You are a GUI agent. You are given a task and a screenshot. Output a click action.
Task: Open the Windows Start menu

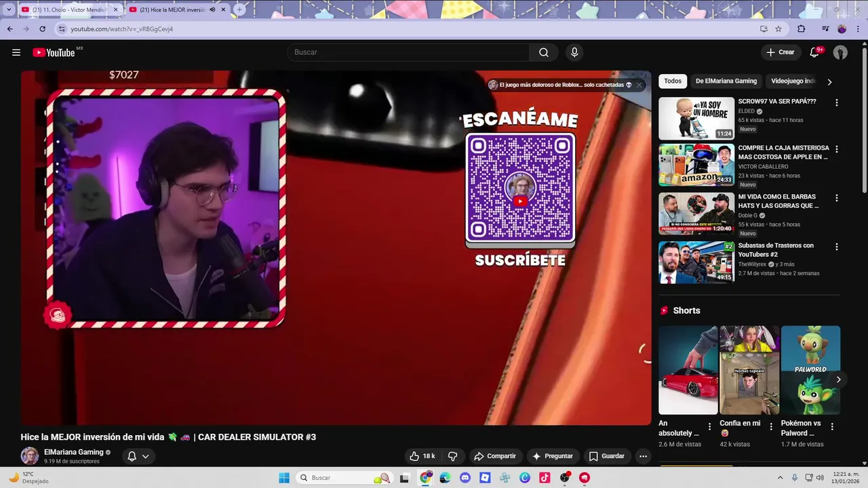coord(284,478)
